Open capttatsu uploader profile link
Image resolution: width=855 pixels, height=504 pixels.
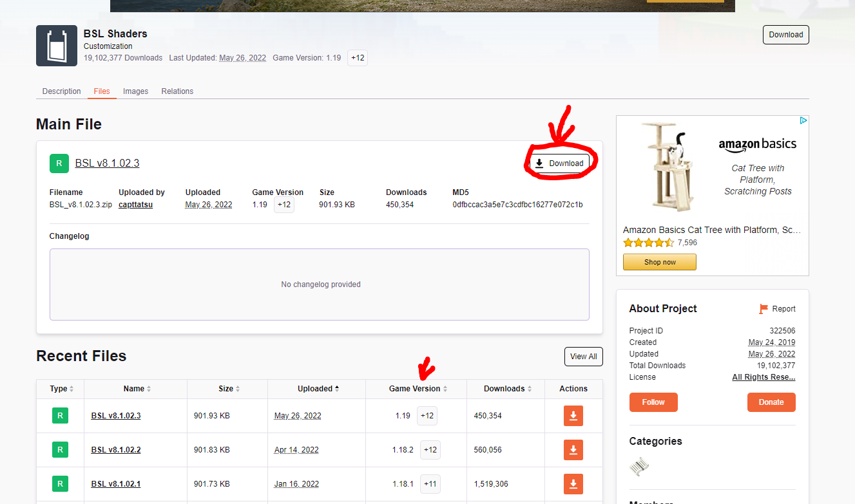pos(135,205)
